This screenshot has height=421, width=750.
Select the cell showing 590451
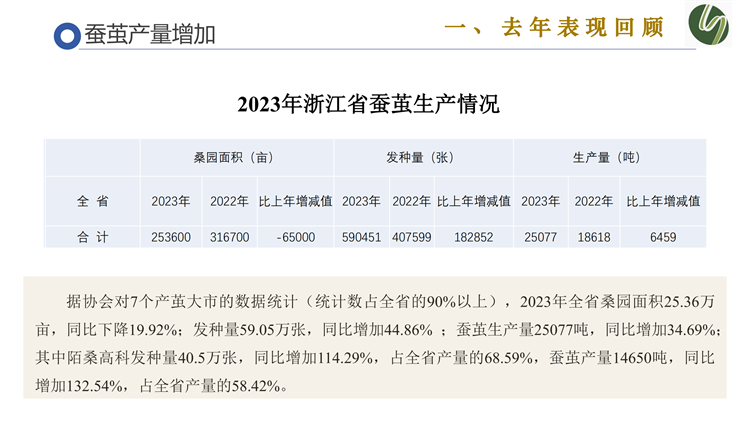tap(361, 237)
